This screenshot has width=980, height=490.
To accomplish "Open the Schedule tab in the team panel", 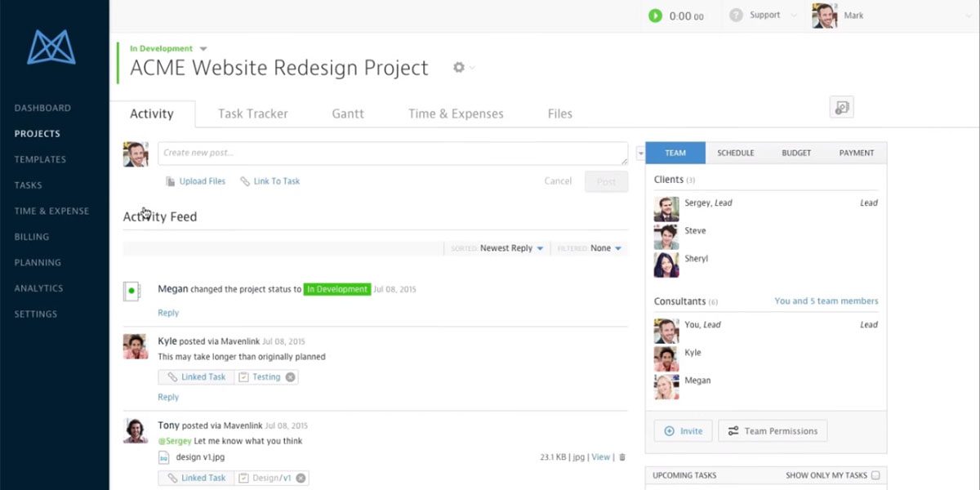I will click(x=735, y=153).
